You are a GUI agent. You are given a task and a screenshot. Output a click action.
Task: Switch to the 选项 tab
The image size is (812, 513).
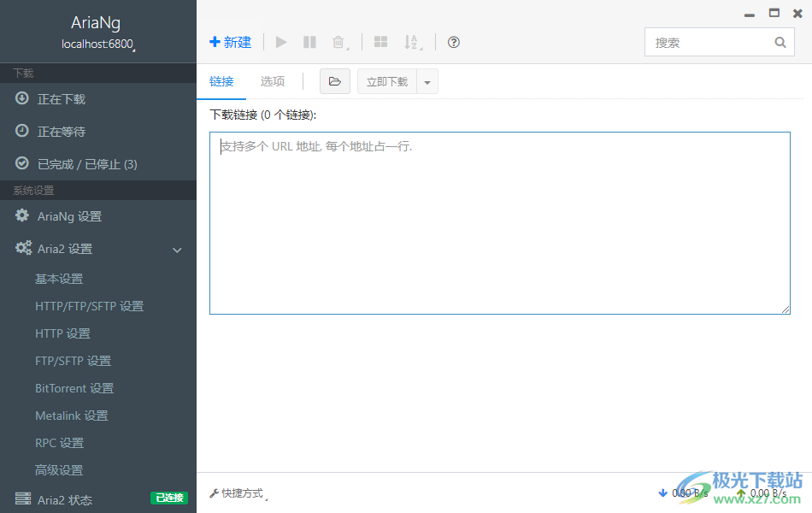pyautogui.click(x=273, y=81)
